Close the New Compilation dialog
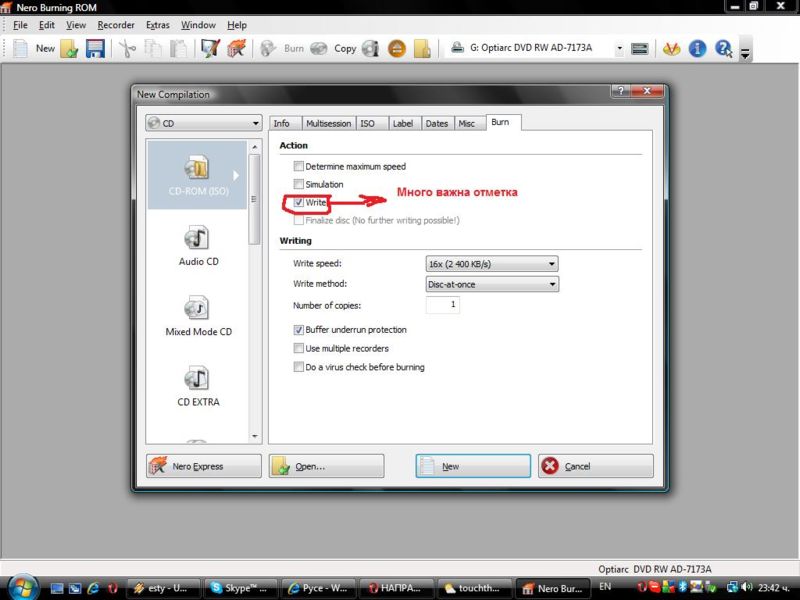Screen dimensions: 800x600 tap(647, 91)
